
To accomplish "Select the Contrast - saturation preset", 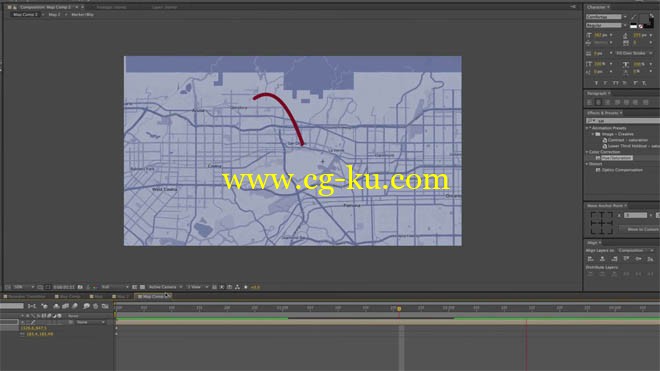I will (x=627, y=140).
